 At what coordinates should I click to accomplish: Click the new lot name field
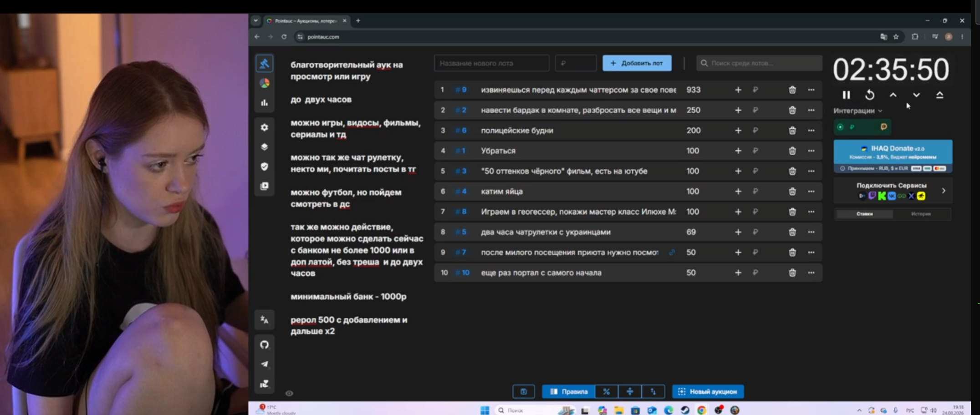[492, 63]
